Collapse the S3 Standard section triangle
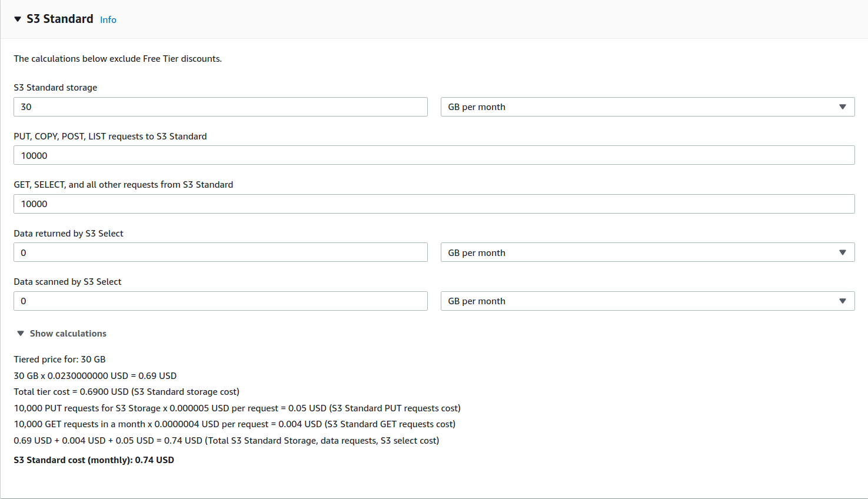This screenshot has height=499, width=868. tap(18, 19)
